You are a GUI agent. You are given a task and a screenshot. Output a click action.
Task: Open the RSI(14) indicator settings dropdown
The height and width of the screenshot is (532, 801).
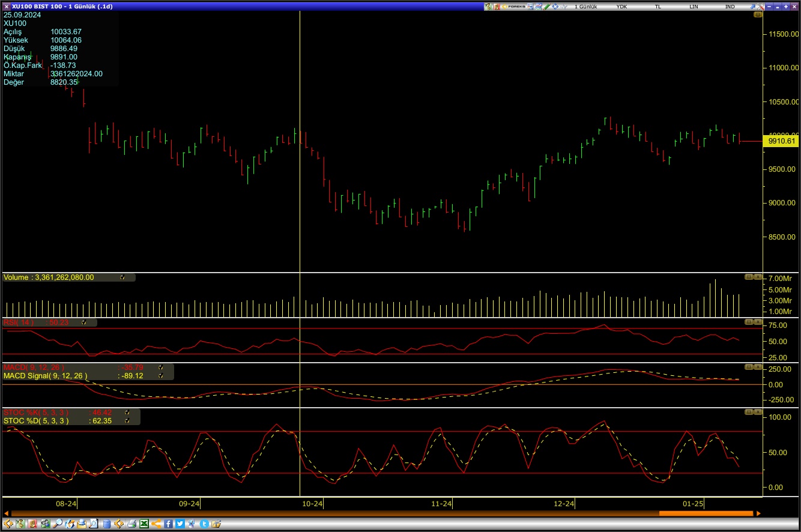(84, 322)
